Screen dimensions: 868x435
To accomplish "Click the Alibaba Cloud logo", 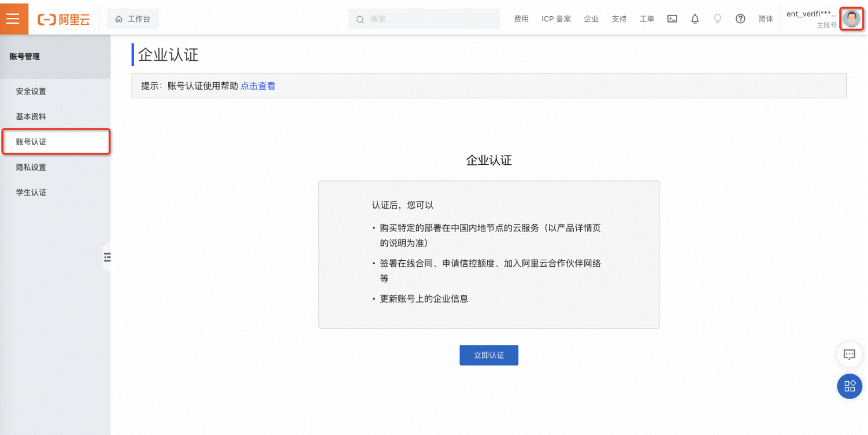I will coord(64,19).
